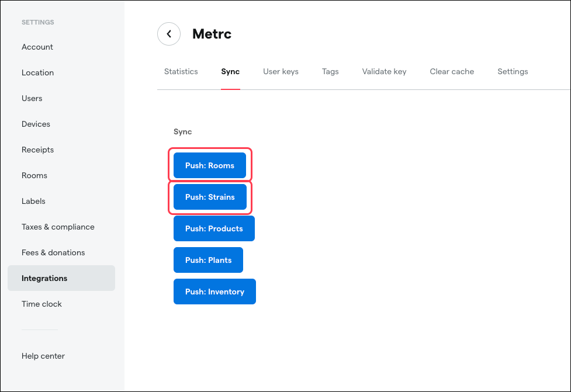Open Account settings in the sidebar

tap(37, 47)
